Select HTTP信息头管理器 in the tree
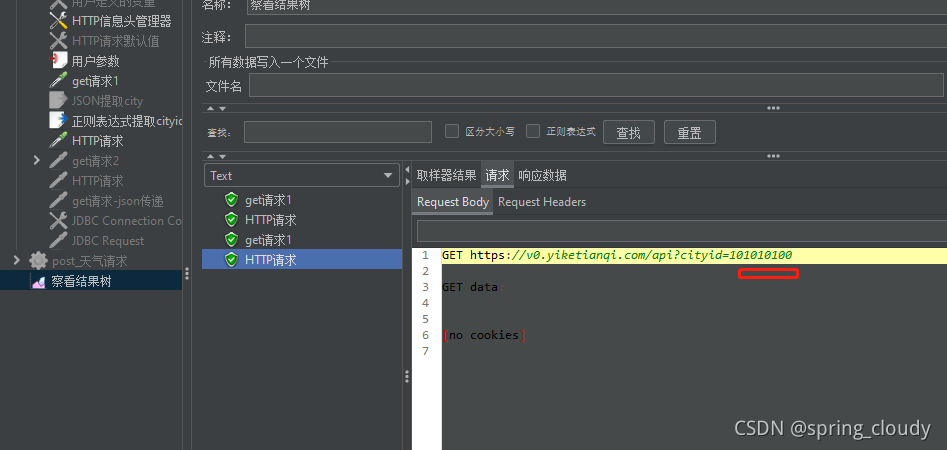 [x=121, y=21]
